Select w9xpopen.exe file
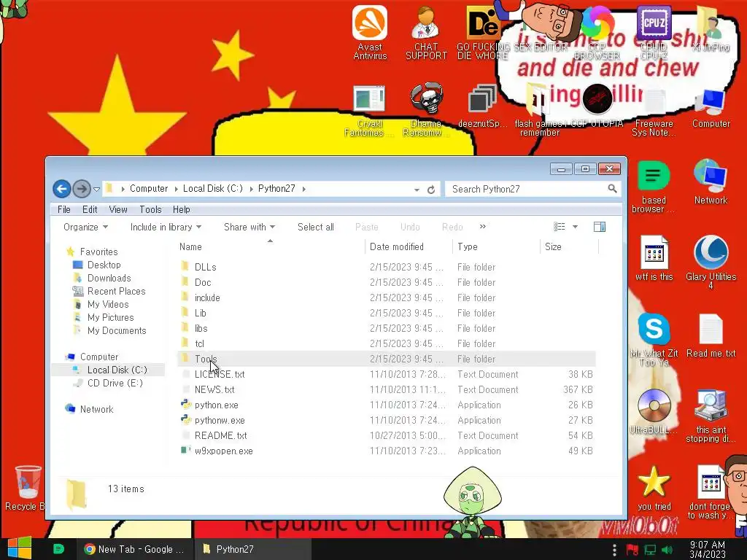 click(386, 451)
